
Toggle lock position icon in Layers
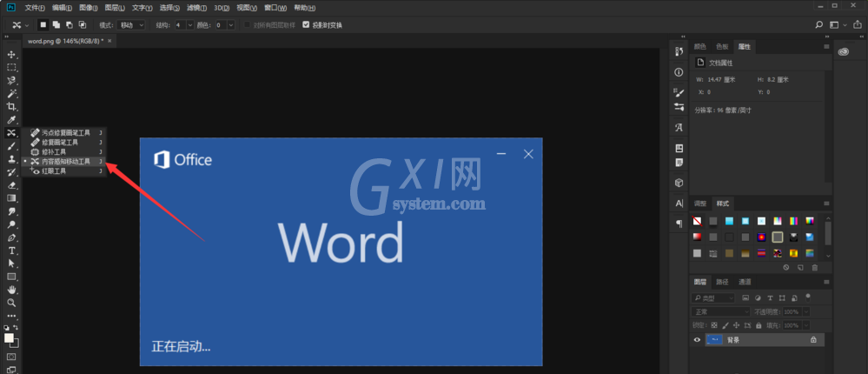tap(736, 325)
